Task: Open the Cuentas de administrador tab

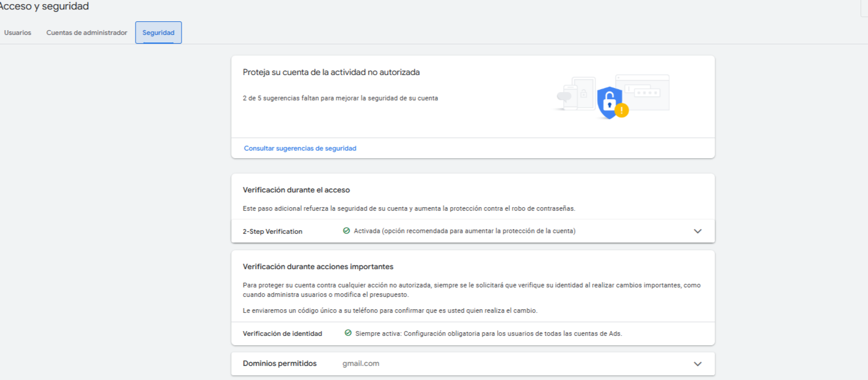Action: pyautogui.click(x=86, y=32)
